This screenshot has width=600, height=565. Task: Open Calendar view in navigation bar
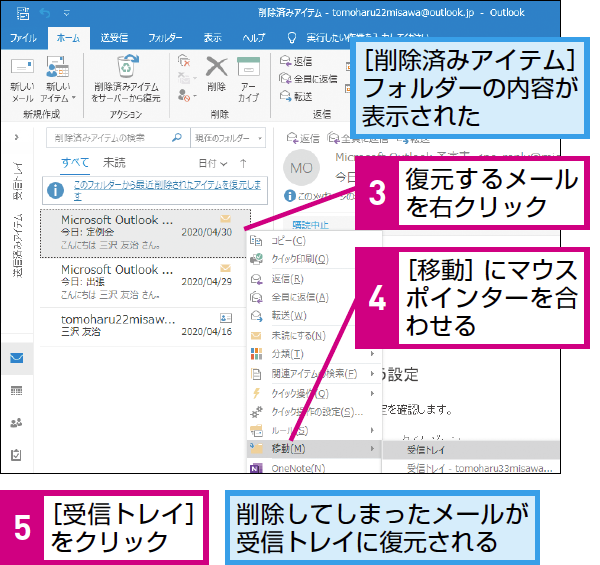[16, 391]
